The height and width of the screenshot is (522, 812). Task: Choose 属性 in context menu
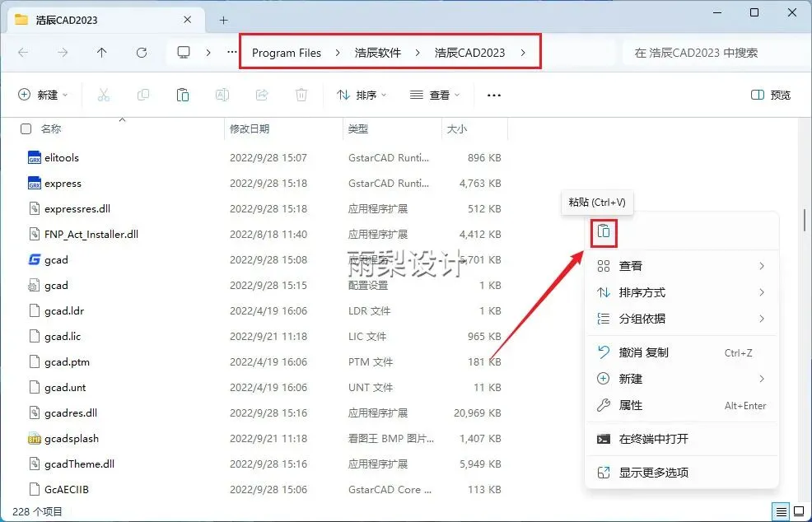pos(682,405)
